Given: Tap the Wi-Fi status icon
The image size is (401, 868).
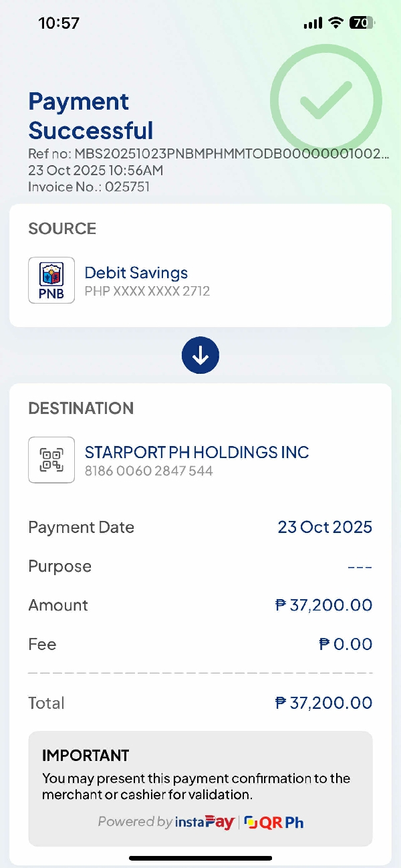Looking at the screenshot, I should tap(335, 23).
